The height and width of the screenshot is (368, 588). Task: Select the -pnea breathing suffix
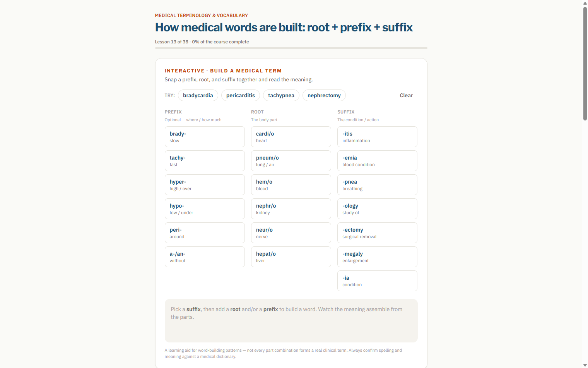tap(377, 185)
